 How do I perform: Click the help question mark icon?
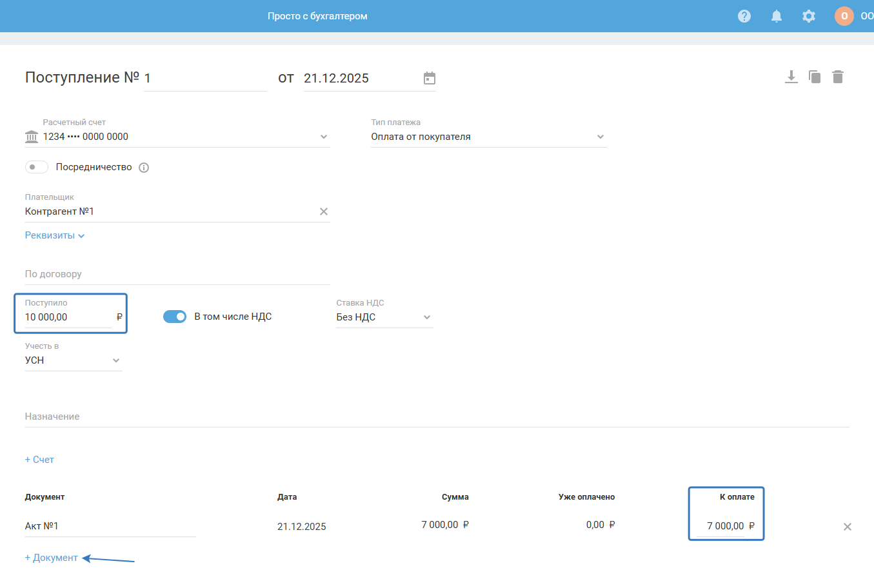point(744,16)
